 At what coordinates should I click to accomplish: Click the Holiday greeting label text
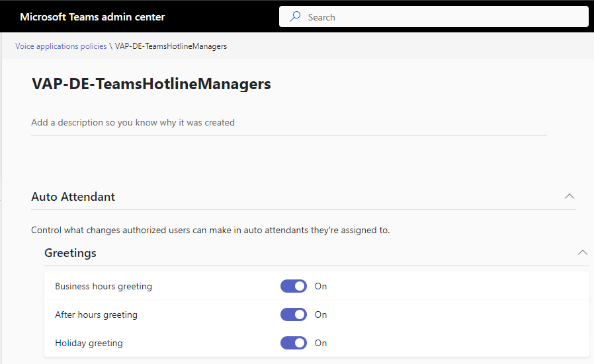[89, 343]
